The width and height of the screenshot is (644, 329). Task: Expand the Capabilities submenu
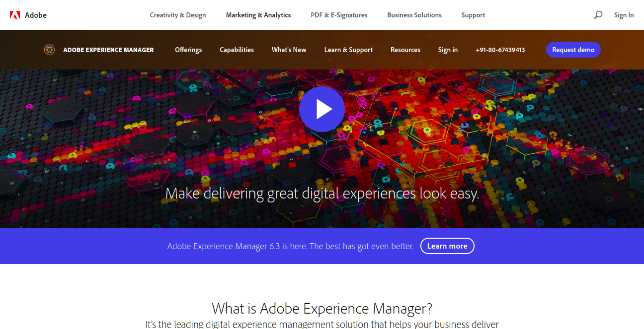click(237, 50)
